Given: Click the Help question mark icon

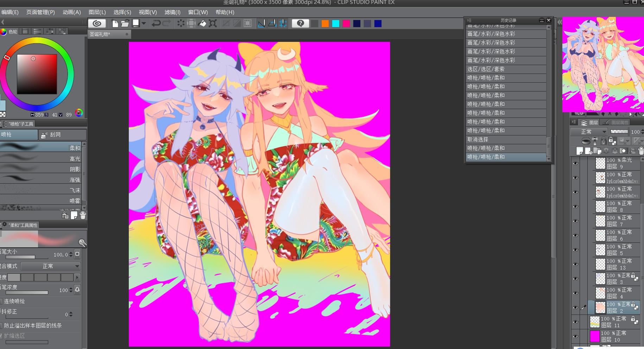Looking at the screenshot, I should click(x=301, y=24).
